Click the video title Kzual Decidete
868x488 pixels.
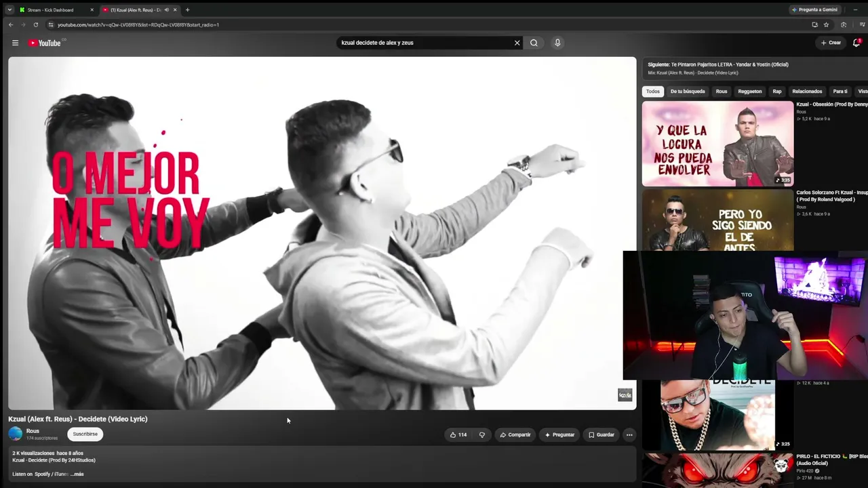click(x=78, y=419)
